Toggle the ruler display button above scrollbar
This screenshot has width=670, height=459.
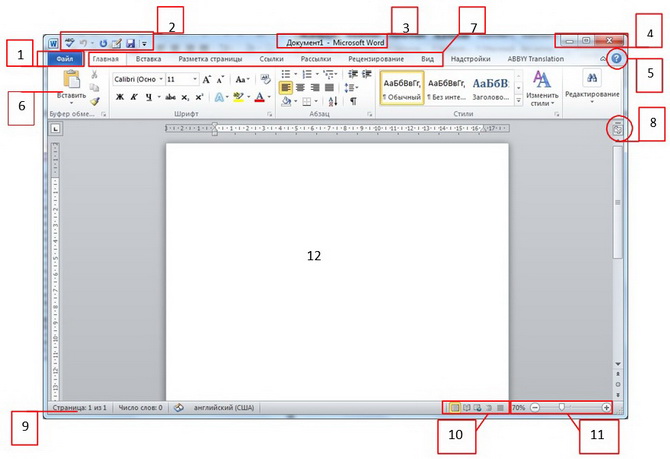point(617,129)
